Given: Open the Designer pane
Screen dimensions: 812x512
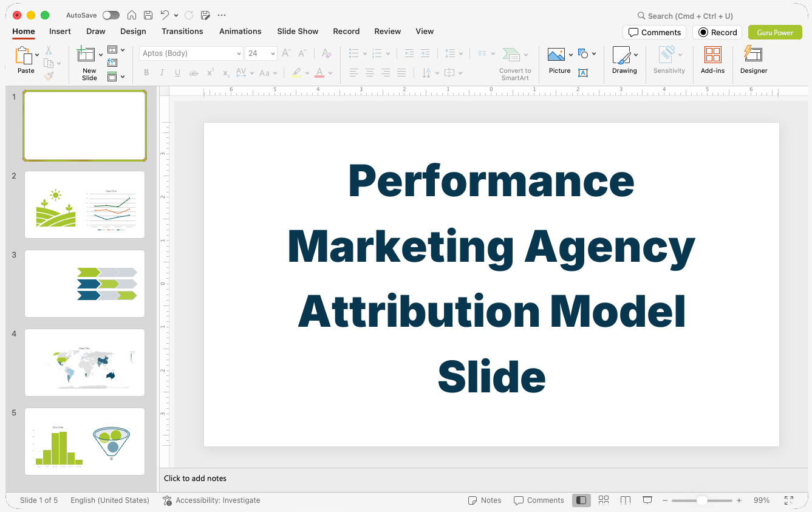Looking at the screenshot, I should (754, 61).
